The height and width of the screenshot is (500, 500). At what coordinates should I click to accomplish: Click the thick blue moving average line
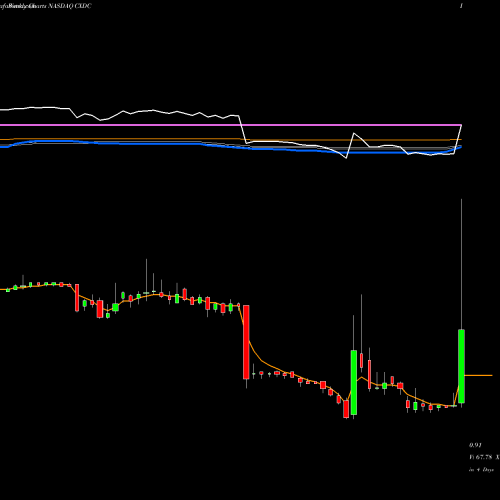pyautogui.click(x=231, y=147)
